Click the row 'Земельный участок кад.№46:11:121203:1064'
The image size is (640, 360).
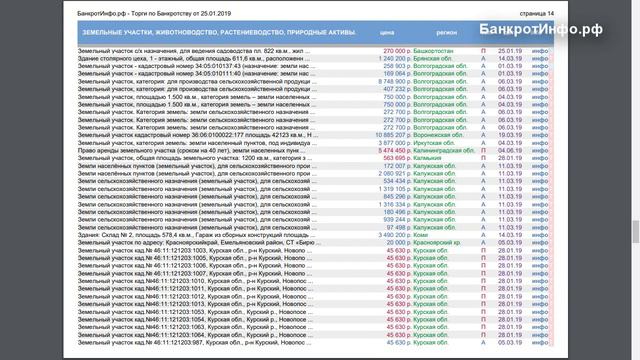click(316, 335)
